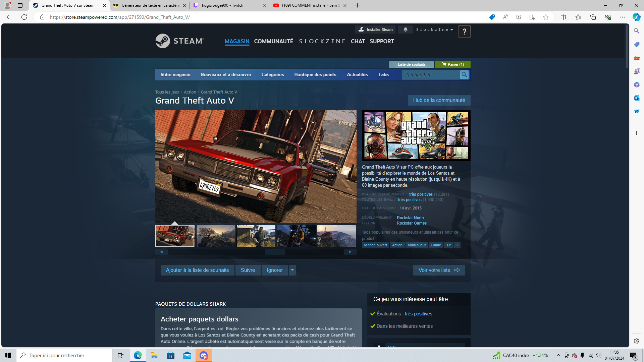Open Actualités in the store nav

point(357,75)
